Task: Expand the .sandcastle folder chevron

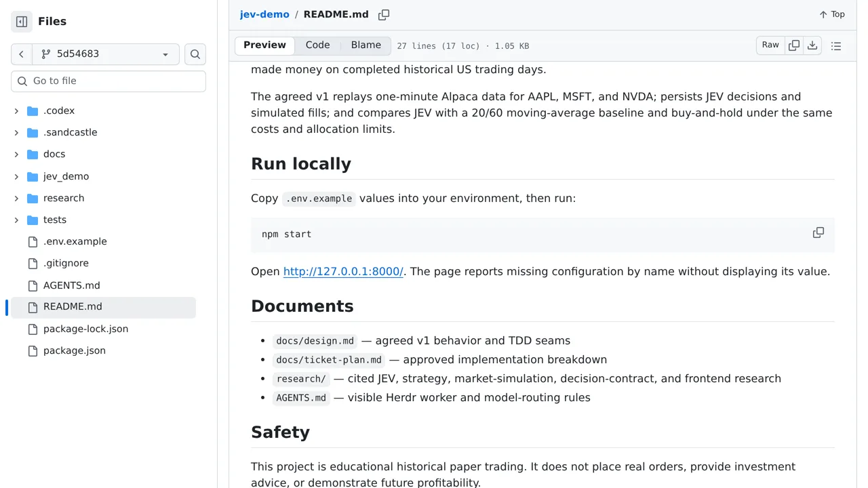Action: coord(16,133)
